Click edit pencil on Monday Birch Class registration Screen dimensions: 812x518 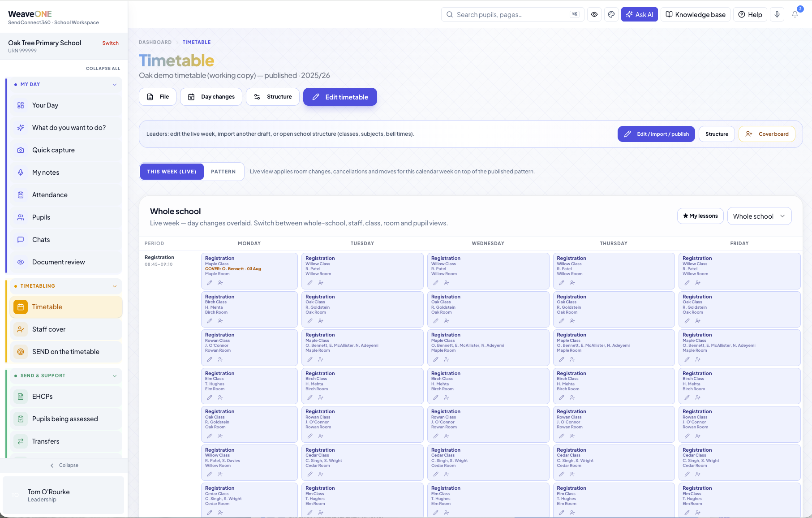210,321
